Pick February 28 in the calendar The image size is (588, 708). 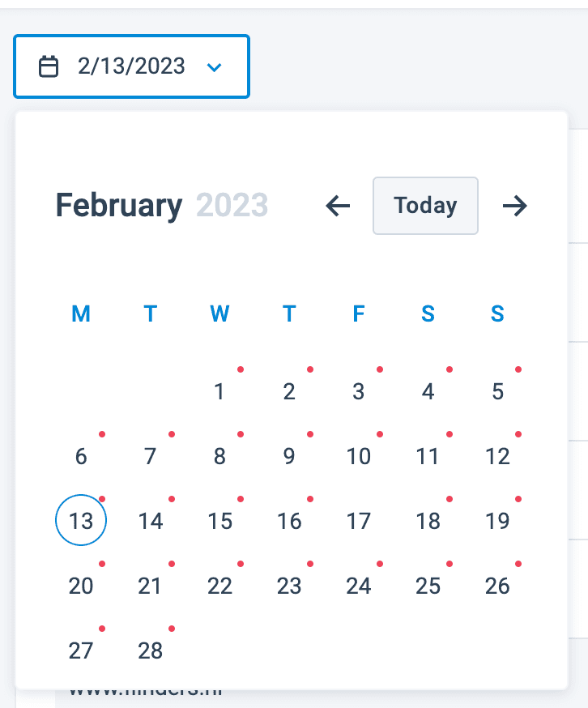[150, 650]
